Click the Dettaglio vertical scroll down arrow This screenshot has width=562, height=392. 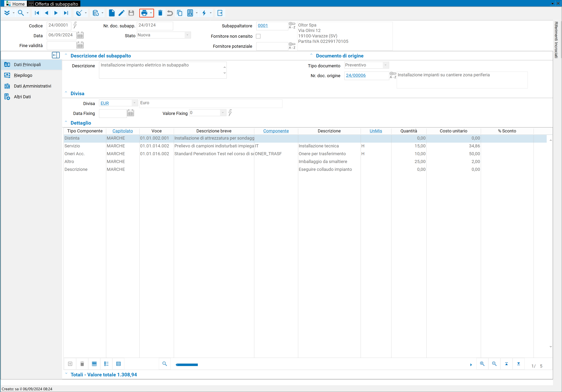550,347
